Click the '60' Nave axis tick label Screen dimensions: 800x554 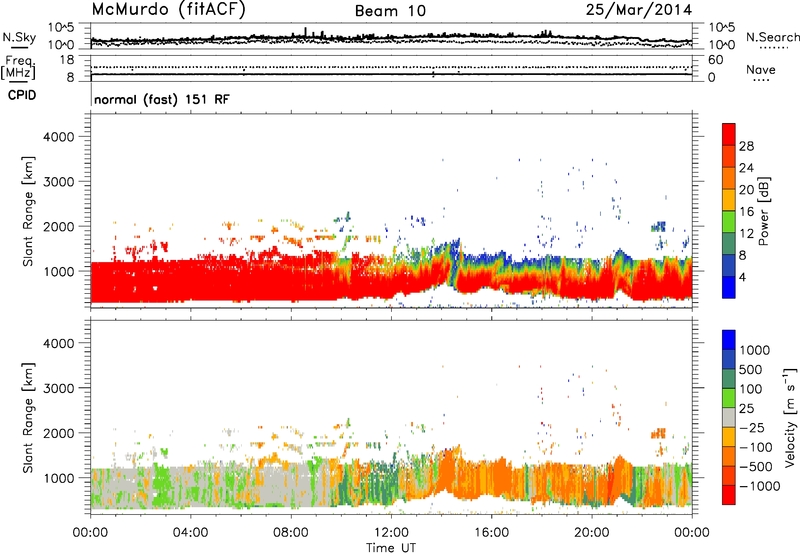(715, 60)
